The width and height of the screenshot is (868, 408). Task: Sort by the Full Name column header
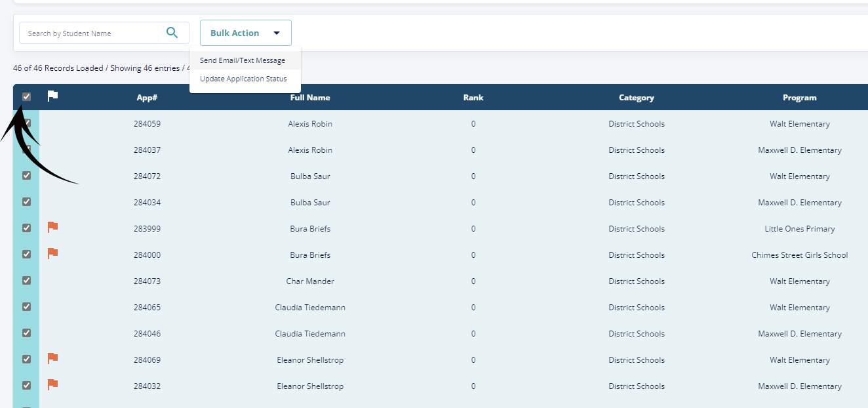(310, 98)
